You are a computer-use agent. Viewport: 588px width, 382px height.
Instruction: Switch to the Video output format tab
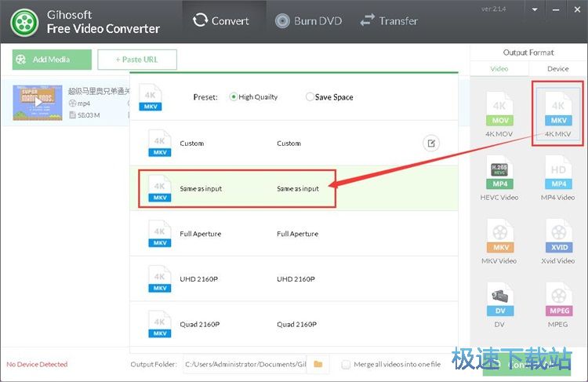(499, 69)
